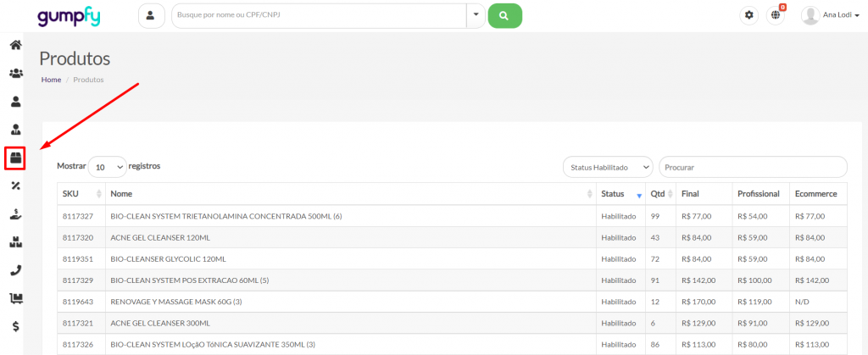Click the green search button
The height and width of the screenshot is (355, 868).
504,15
